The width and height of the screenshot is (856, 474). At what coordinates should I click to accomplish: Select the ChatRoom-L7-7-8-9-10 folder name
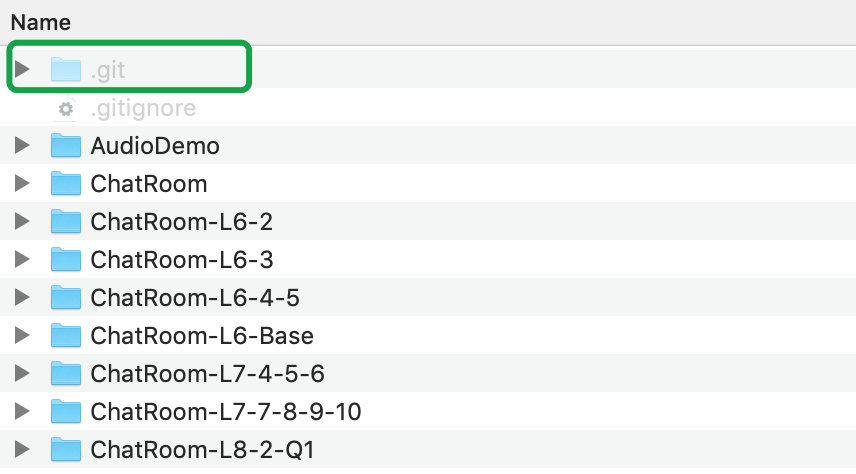225,412
